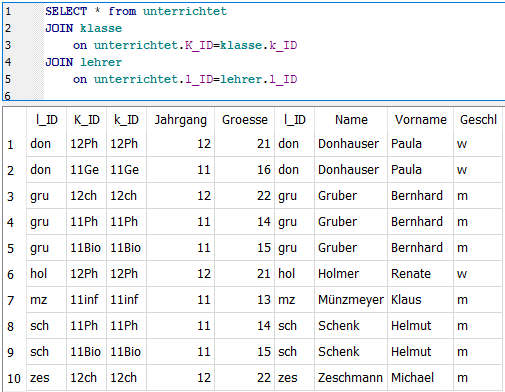Click the K_ID column header
This screenshot has width=505, height=392.
[x=87, y=120]
